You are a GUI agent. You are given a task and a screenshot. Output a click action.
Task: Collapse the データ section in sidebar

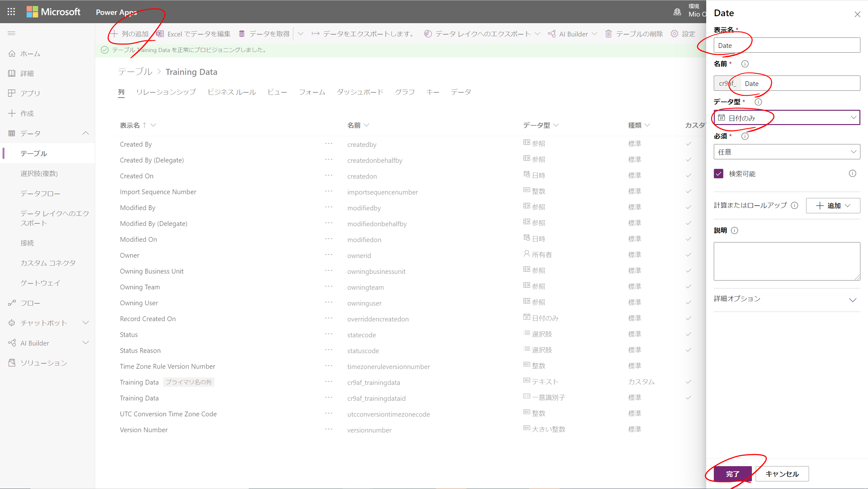[x=86, y=133]
